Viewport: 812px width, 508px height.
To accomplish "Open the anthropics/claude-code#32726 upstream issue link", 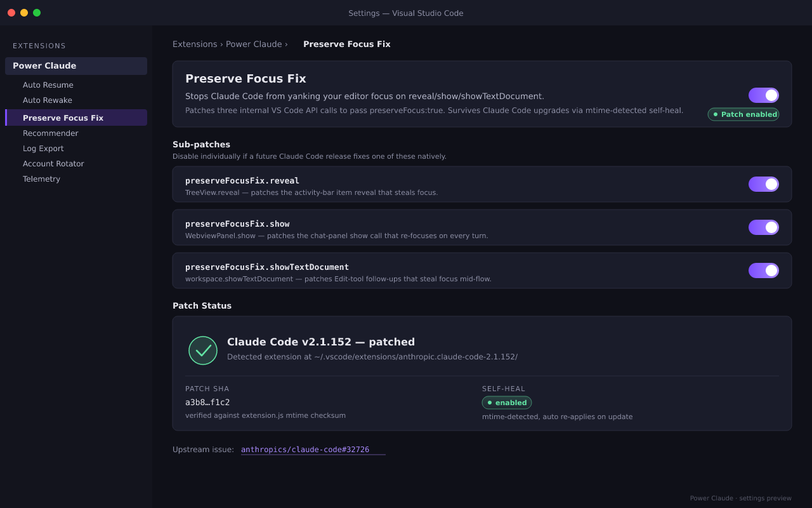I will coord(305,450).
